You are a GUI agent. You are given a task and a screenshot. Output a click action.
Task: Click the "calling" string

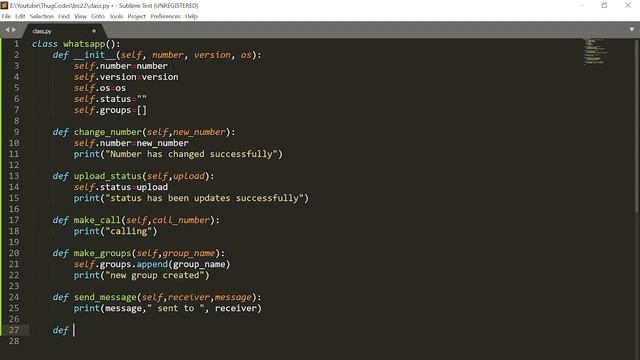[x=129, y=231]
